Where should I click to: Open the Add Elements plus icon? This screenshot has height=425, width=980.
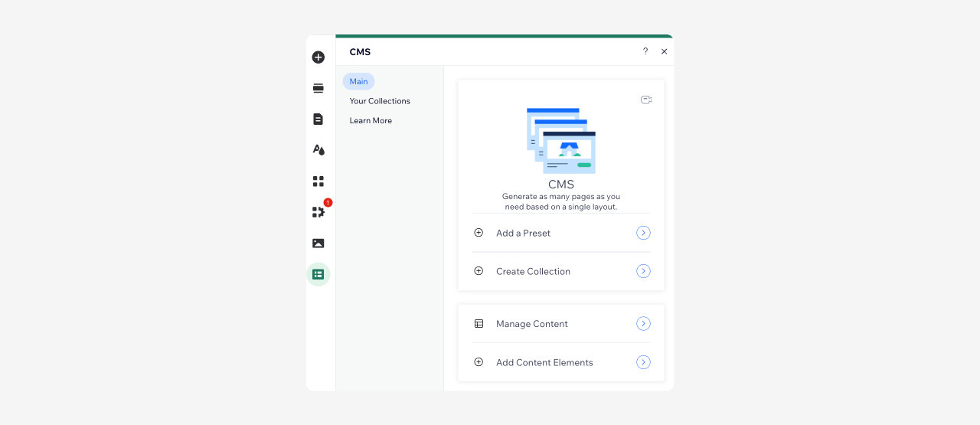click(x=318, y=57)
